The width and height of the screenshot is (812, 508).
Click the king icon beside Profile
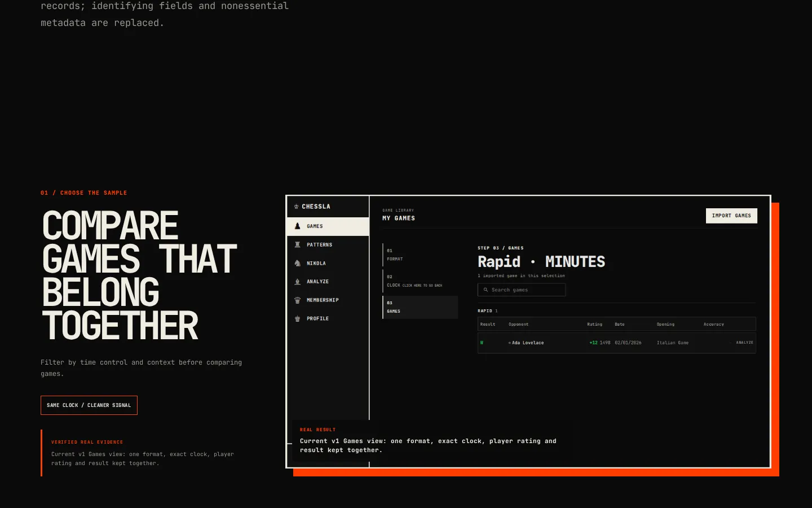point(297,319)
